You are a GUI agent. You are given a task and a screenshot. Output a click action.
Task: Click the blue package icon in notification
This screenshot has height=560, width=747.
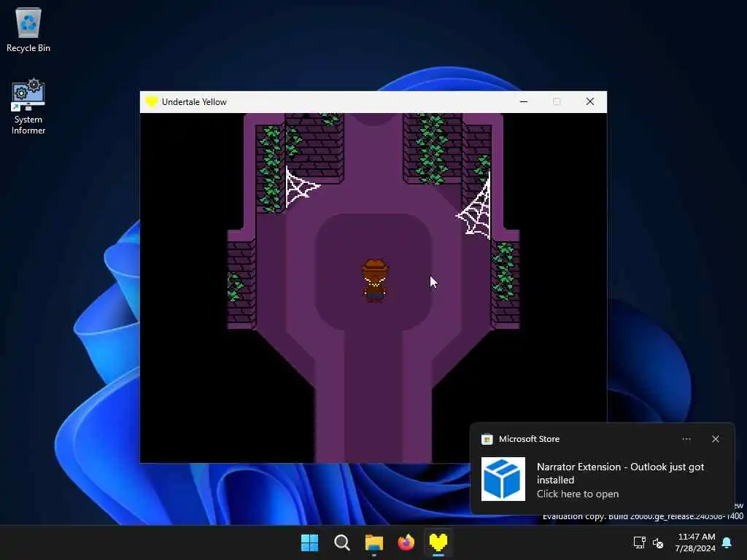coord(503,479)
